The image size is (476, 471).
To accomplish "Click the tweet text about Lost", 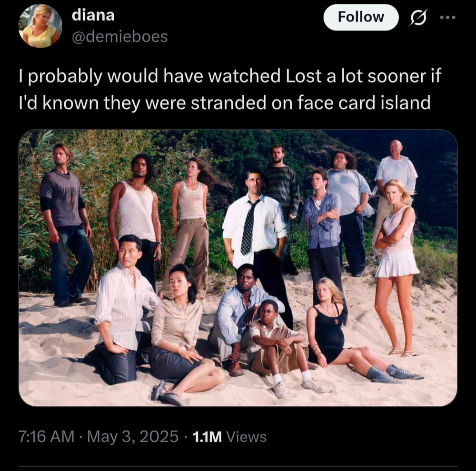I will (x=230, y=89).
